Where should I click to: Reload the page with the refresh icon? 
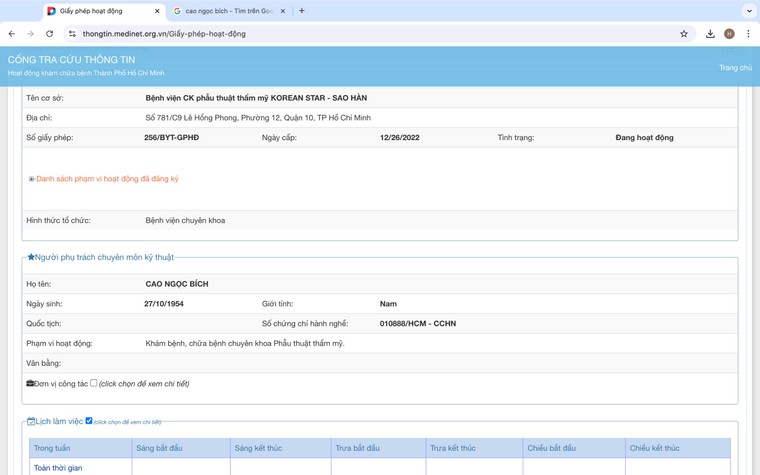49,34
